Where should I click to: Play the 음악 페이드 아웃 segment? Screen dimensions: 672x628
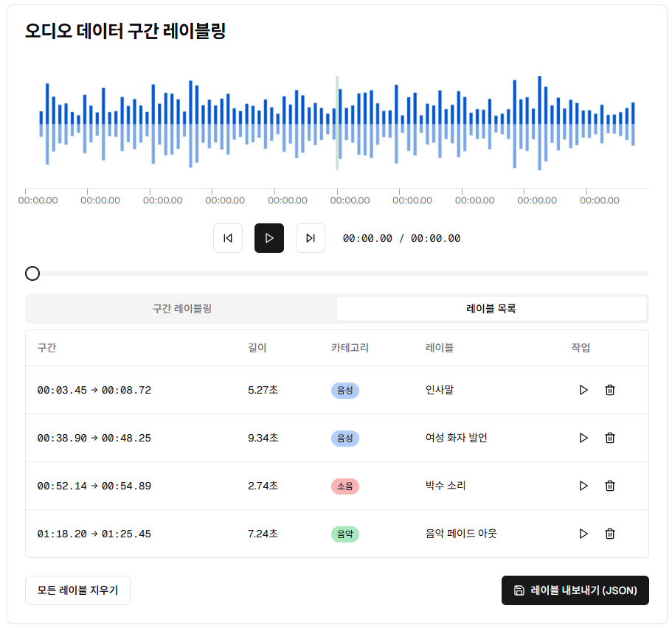coord(583,533)
